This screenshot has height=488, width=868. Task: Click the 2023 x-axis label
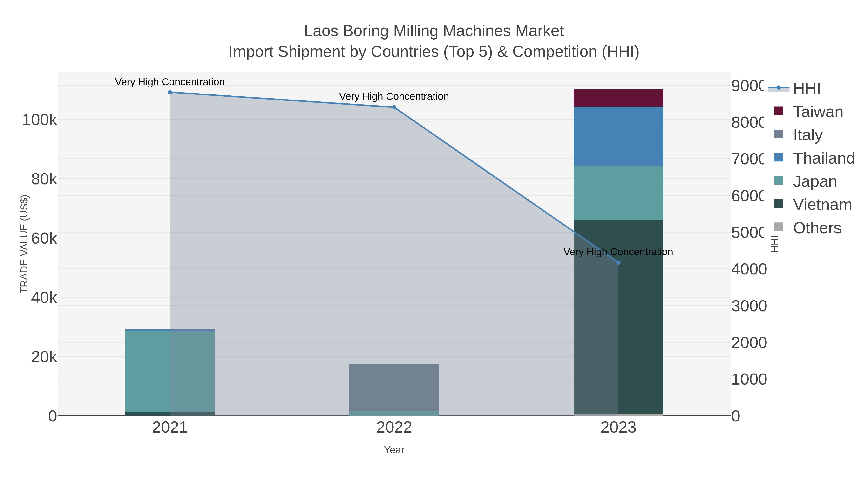618,428
